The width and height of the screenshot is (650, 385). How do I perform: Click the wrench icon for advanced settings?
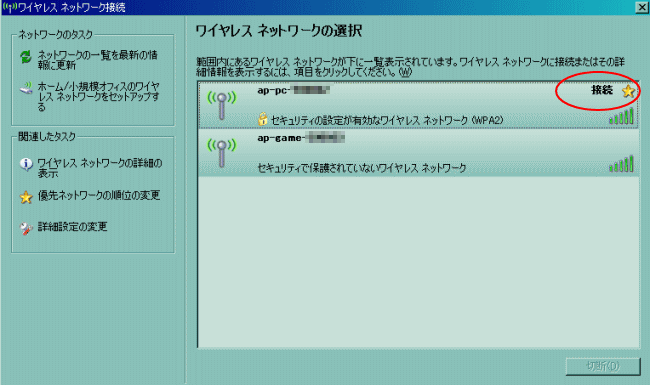pyautogui.click(x=26, y=228)
